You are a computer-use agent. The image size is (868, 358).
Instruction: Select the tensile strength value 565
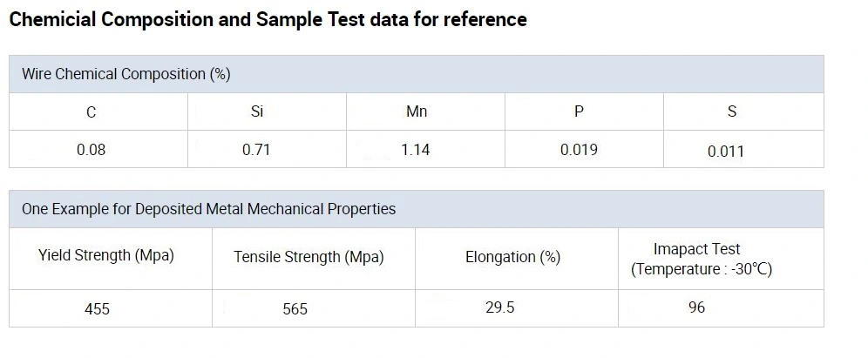(x=295, y=308)
